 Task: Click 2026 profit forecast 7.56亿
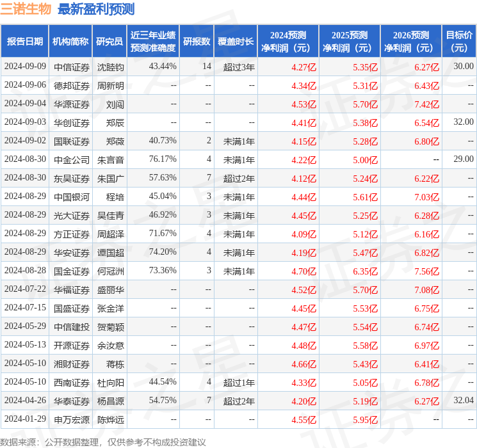[x=427, y=271]
